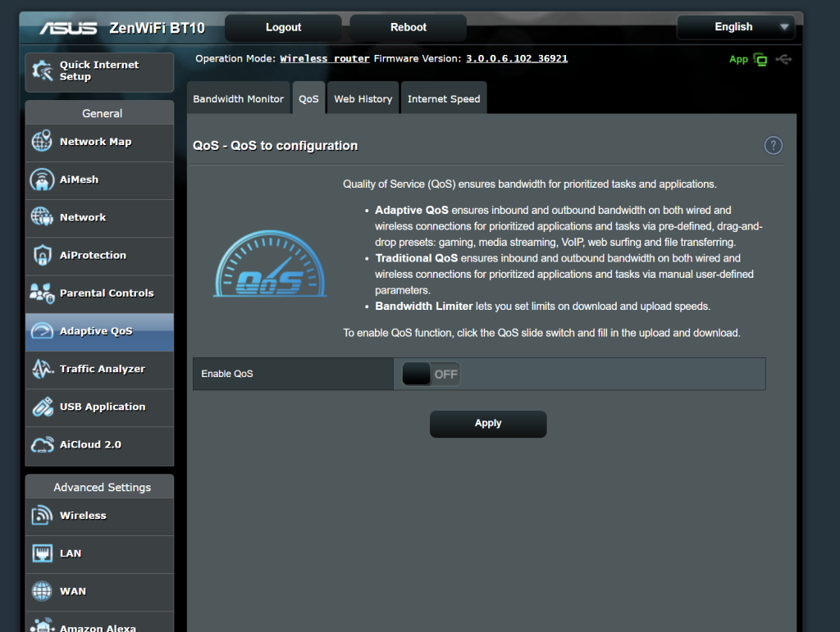Toggle the Enable QoS switch on

tap(431, 374)
